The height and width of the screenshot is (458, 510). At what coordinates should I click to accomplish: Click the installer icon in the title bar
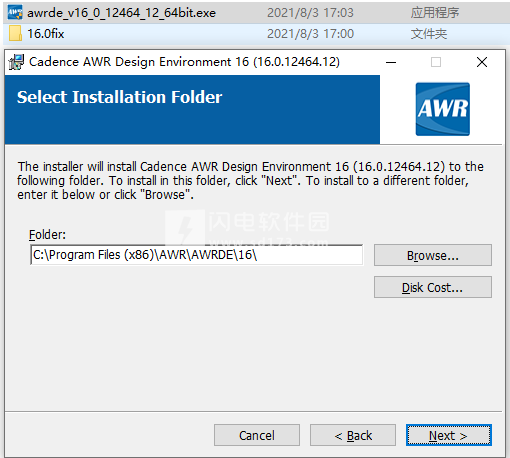click(16, 62)
